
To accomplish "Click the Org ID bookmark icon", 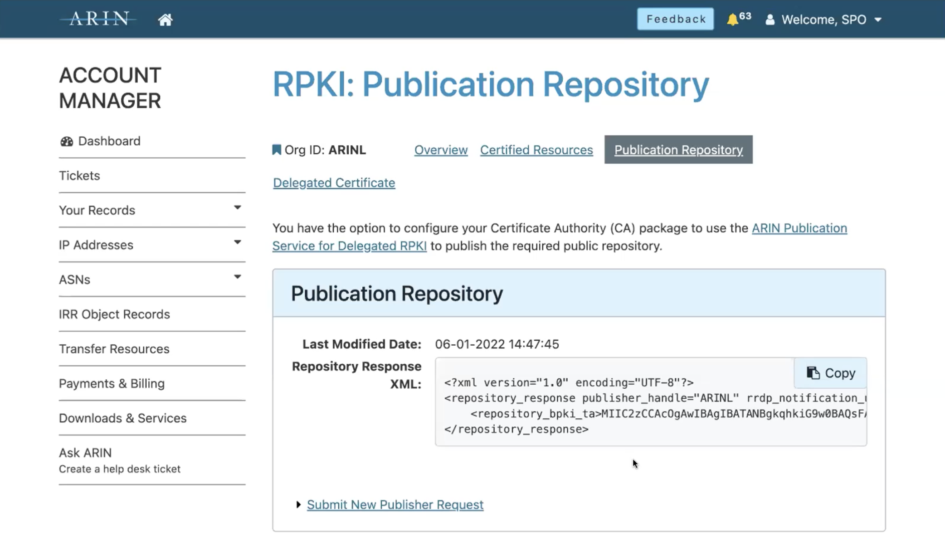I will point(277,150).
